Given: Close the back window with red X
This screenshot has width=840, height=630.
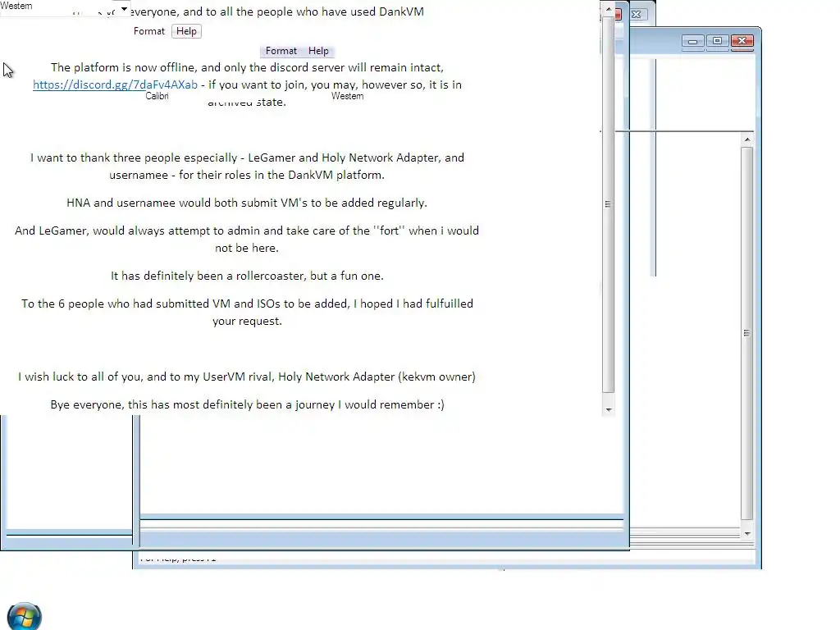Looking at the screenshot, I should coord(742,41).
